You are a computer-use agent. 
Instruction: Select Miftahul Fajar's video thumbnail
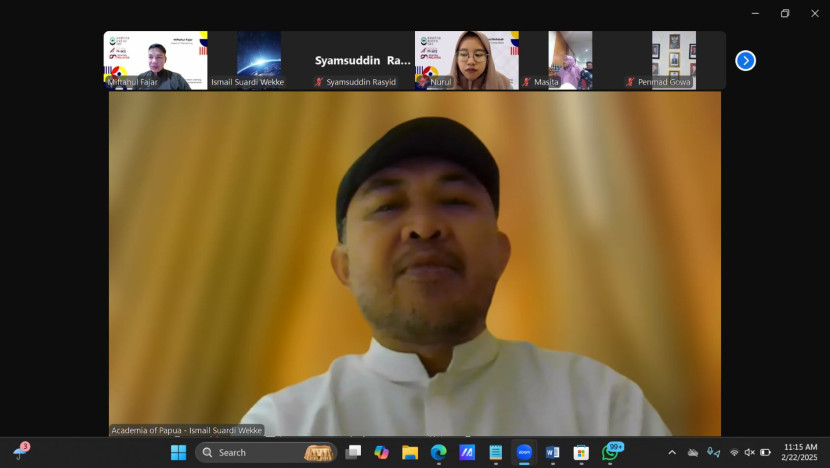coord(155,60)
